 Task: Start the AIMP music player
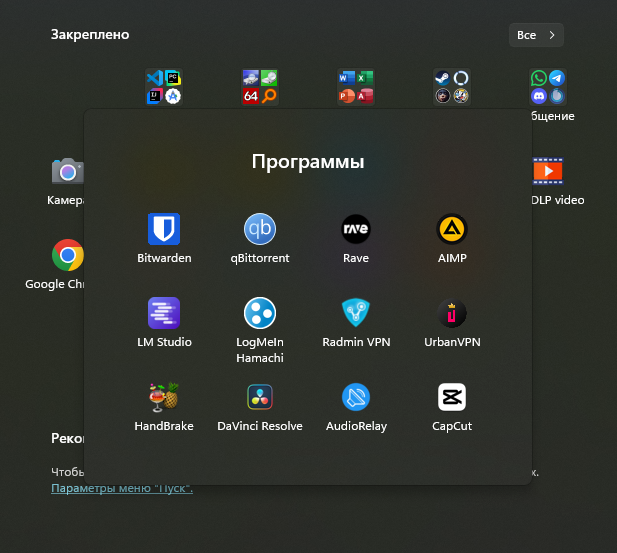click(x=452, y=239)
